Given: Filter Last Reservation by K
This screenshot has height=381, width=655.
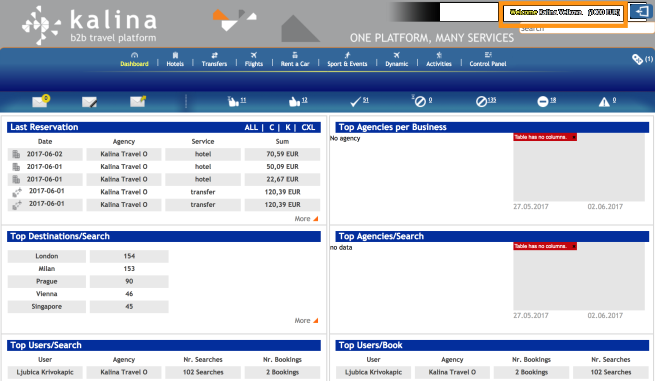Looking at the screenshot, I should point(288,127).
